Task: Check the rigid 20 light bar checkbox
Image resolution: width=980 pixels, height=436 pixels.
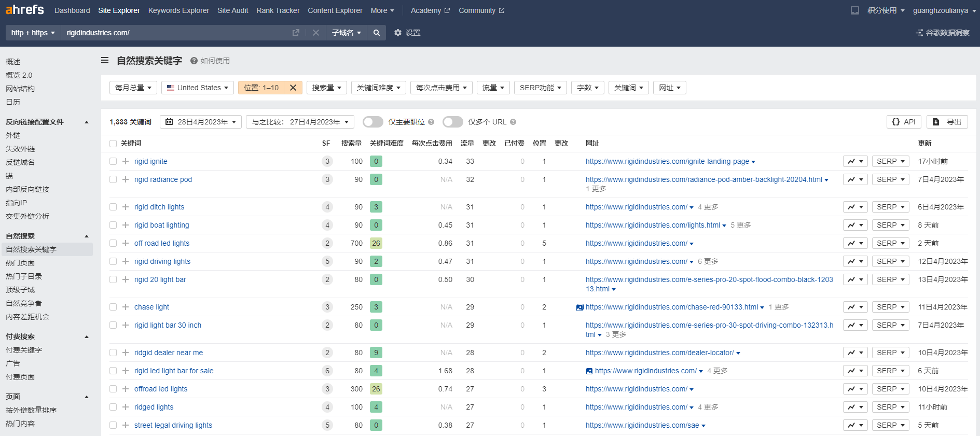Action: 113,279
